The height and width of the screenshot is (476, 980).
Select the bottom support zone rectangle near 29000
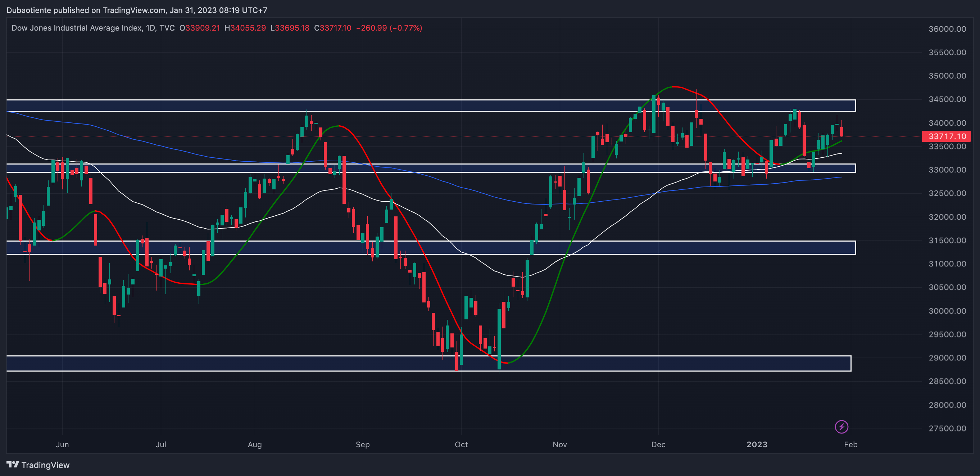429,363
